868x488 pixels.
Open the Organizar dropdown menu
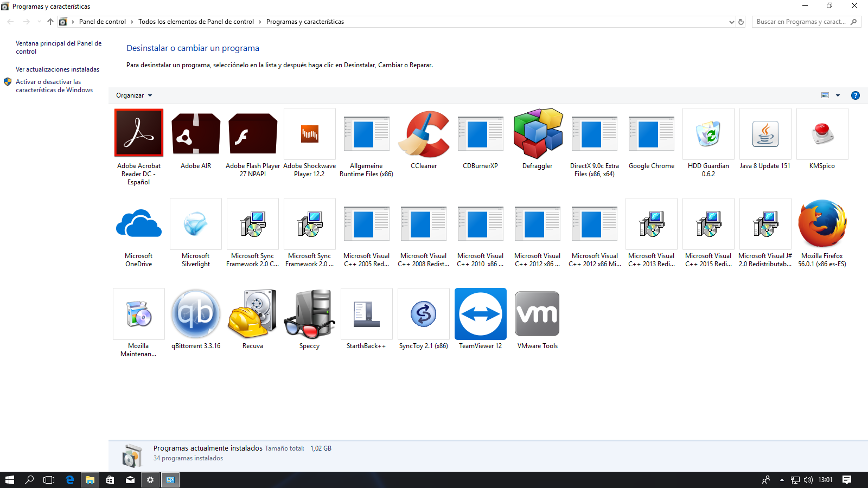pyautogui.click(x=134, y=95)
